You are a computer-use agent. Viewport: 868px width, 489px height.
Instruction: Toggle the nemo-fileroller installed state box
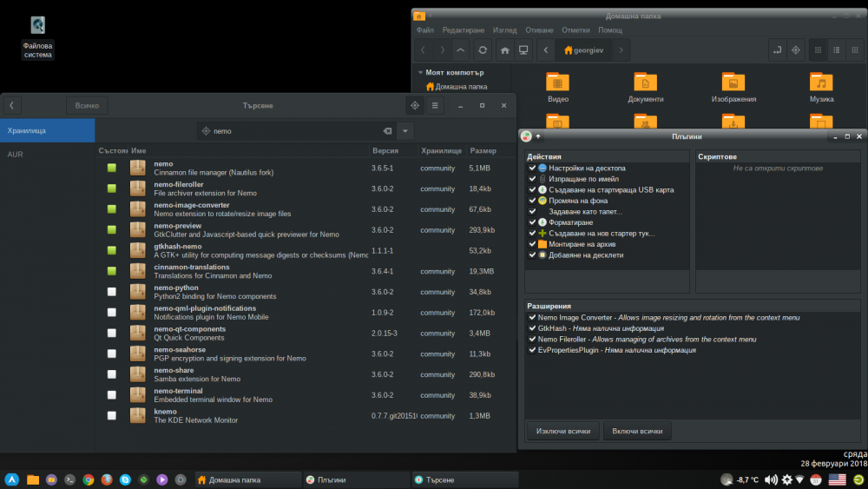(112, 188)
